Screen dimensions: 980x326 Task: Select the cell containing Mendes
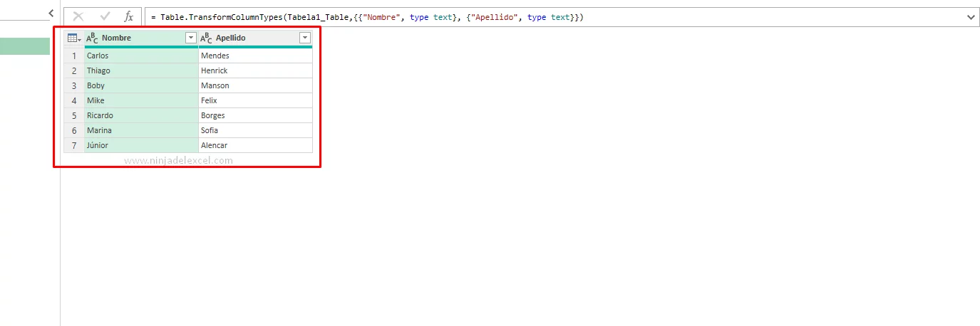(255, 56)
